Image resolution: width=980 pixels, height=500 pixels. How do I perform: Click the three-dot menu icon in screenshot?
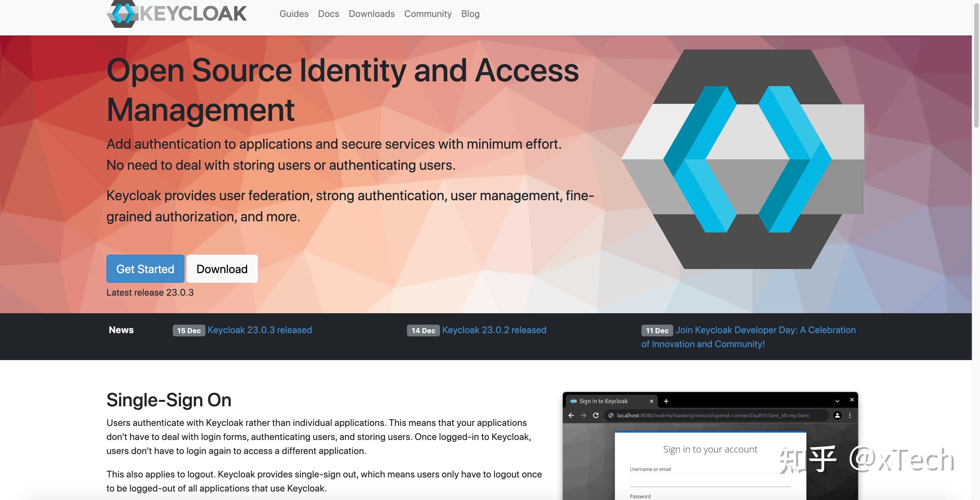(x=850, y=415)
